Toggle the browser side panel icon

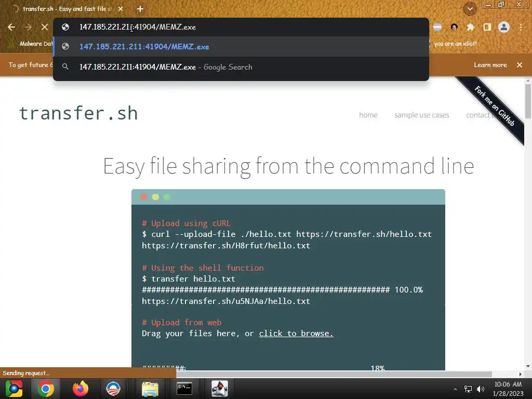point(487,27)
